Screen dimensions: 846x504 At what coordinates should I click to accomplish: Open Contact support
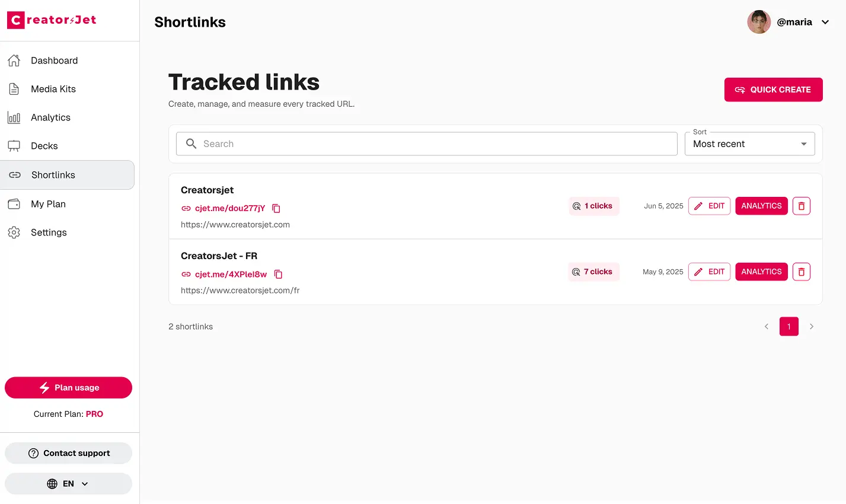68,452
